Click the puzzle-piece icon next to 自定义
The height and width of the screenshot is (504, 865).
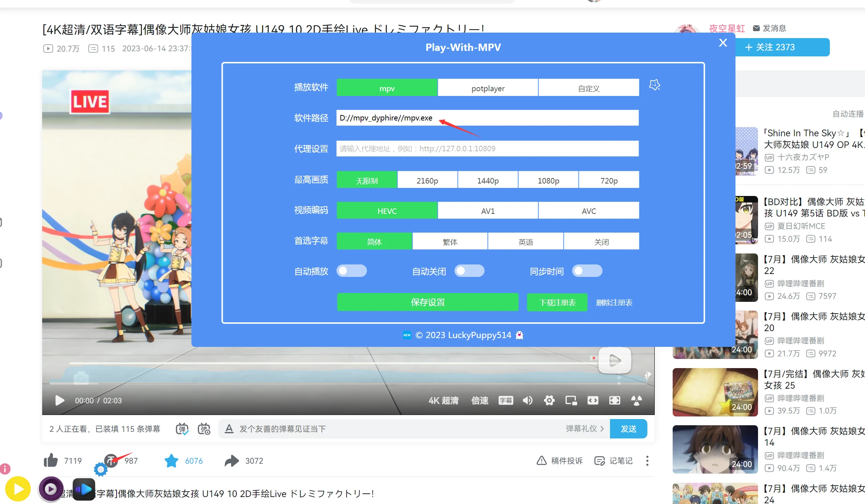tap(654, 85)
